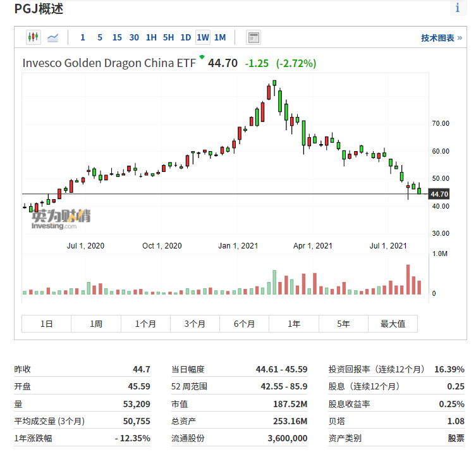Click the -1.25 price change value
Image resolution: width=476 pixels, height=459 pixels.
(x=257, y=63)
